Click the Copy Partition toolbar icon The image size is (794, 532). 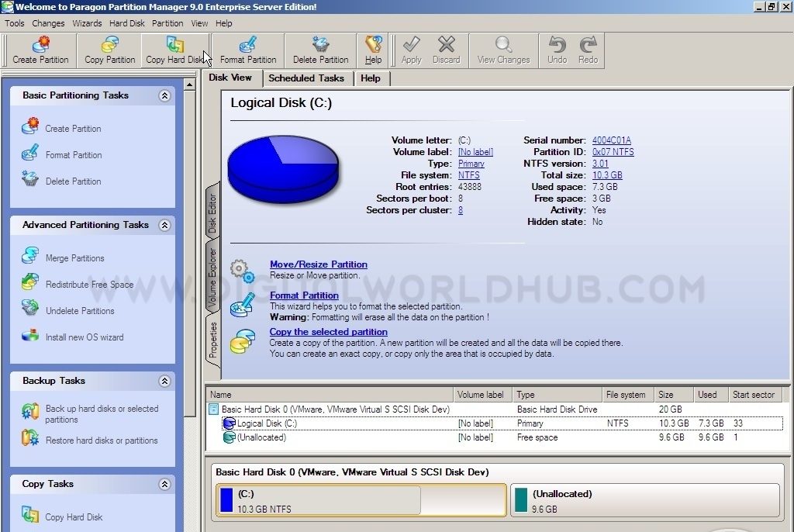click(109, 50)
